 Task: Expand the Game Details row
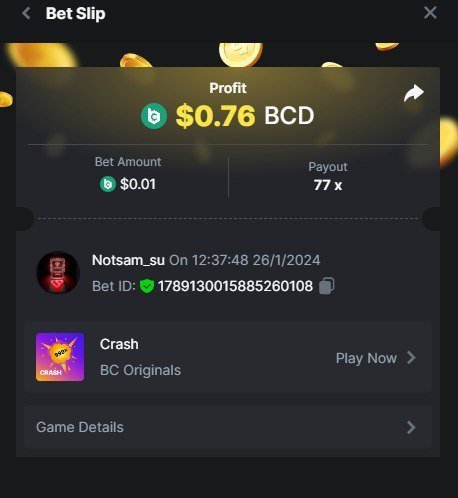coord(228,427)
